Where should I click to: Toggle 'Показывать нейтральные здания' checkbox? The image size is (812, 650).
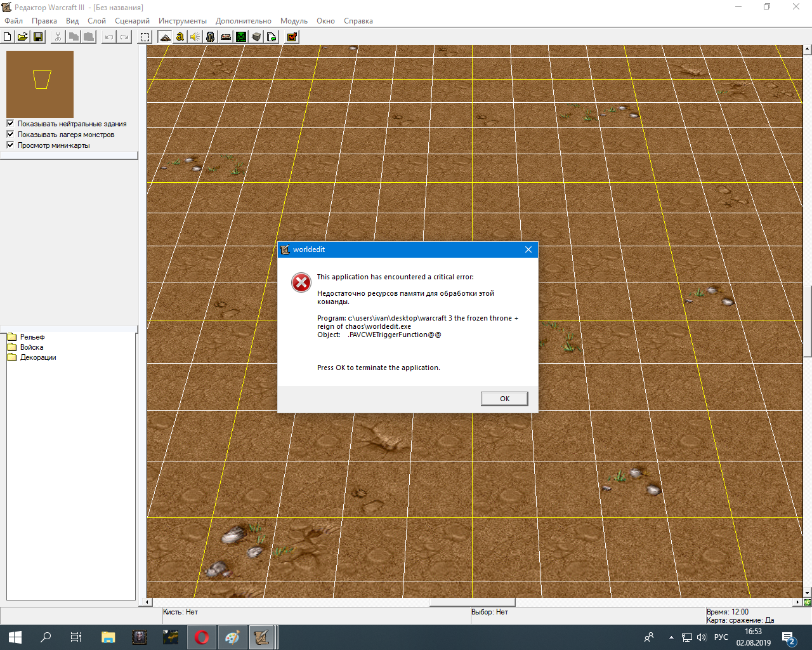point(10,124)
